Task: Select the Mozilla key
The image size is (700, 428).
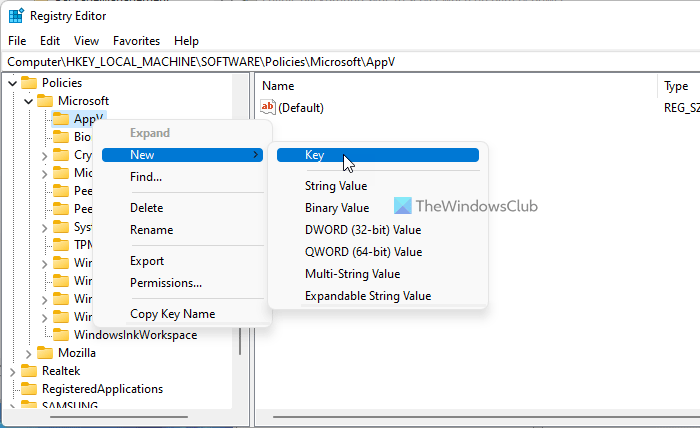Action: tap(77, 353)
